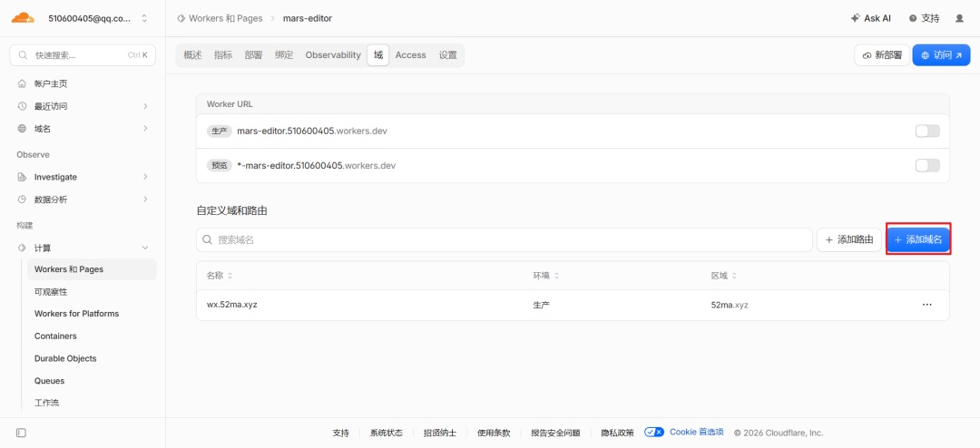Viewport: 980px width, 448px height.
Task: Click the 最近访问 clock icon
Action: pos(22,106)
